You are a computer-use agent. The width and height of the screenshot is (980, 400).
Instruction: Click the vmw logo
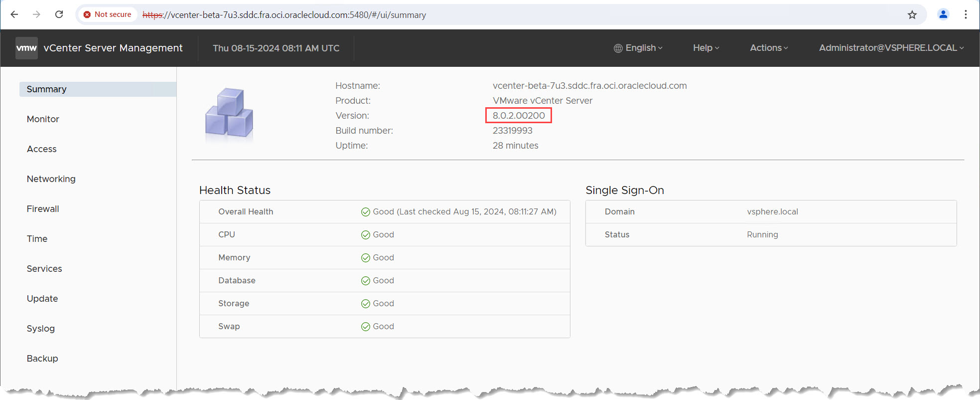point(26,48)
